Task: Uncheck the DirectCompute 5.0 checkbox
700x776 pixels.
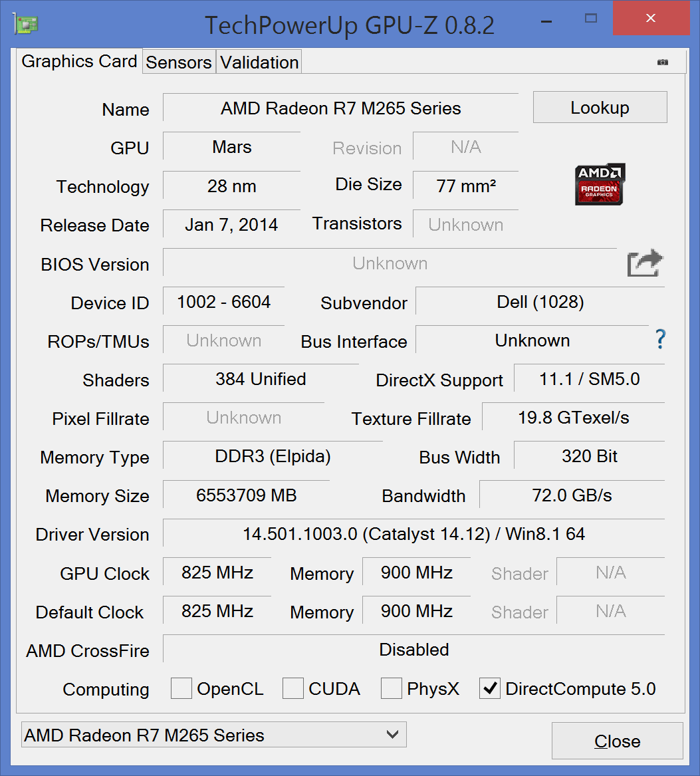Action: tap(490, 688)
